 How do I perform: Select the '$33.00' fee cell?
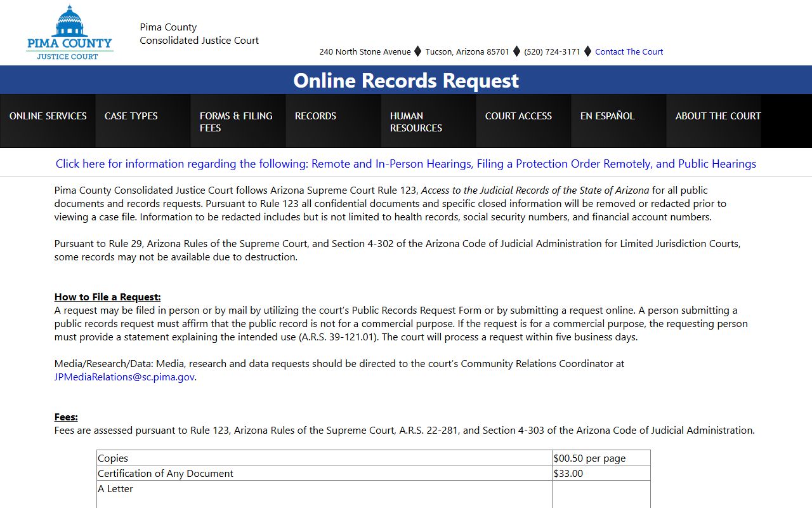click(x=601, y=473)
